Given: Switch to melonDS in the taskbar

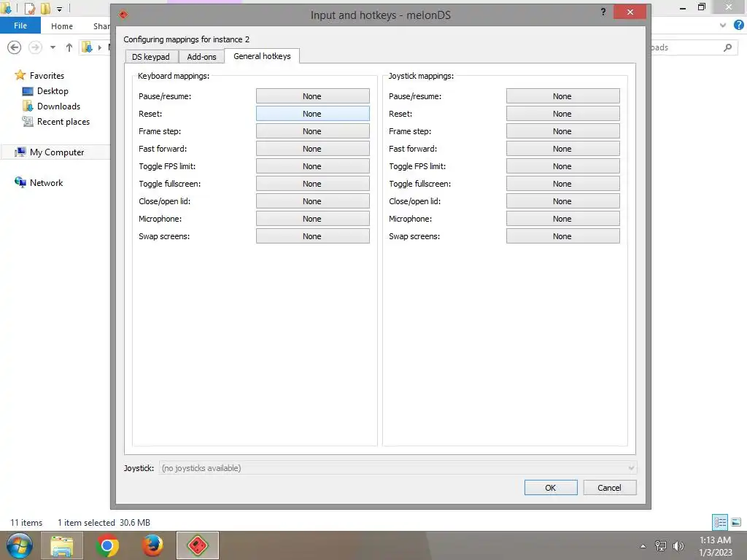Looking at the screenshot, I should click(197, 545).
